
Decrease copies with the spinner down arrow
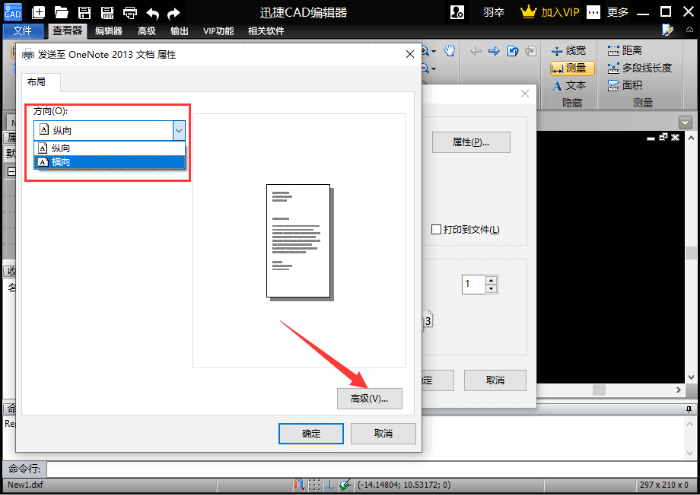(491, 288)
